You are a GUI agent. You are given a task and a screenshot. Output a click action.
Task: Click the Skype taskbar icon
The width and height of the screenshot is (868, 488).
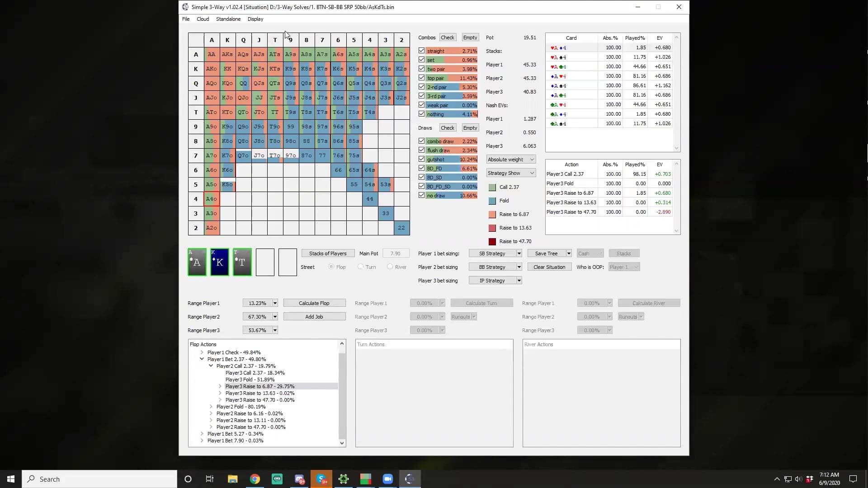point(321,479)
